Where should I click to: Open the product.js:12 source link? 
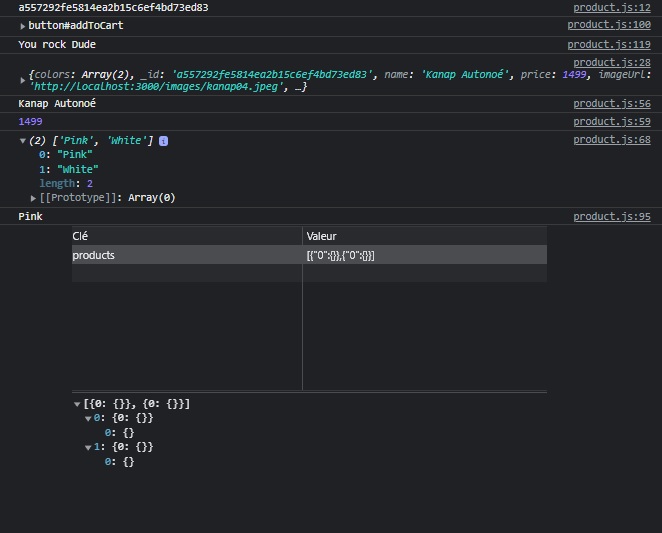click(x=611, y=8)
